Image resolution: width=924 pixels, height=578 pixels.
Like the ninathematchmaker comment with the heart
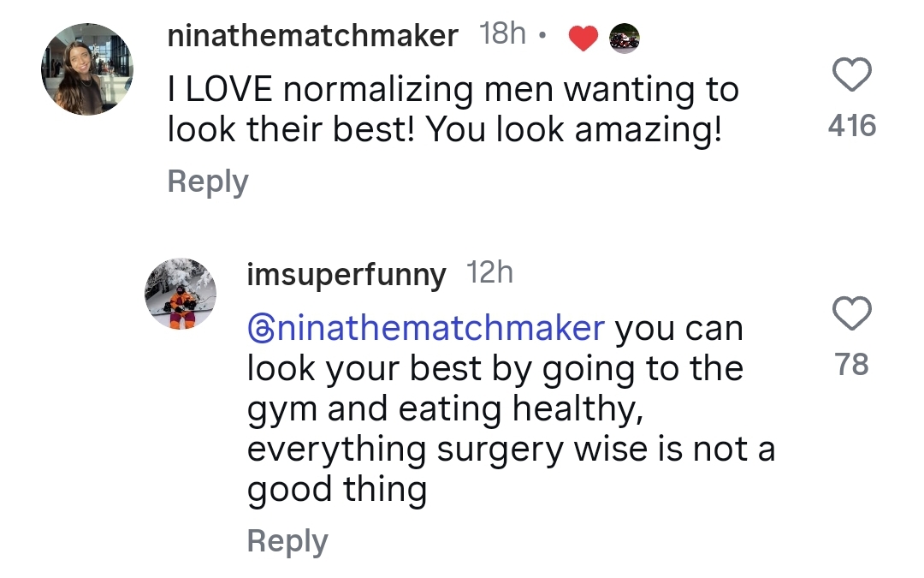pyautogui.click(x=852, y=76)
